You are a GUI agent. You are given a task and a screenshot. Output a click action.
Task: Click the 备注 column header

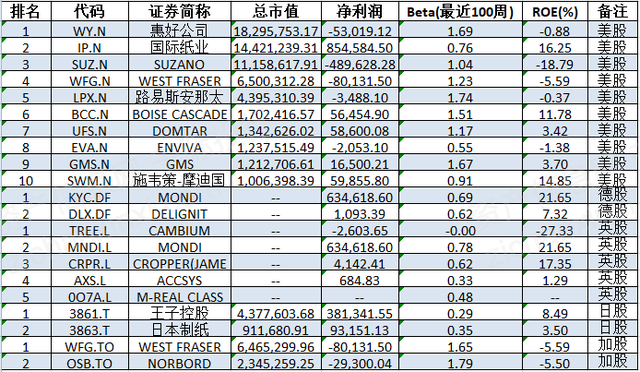click(613, 11)
